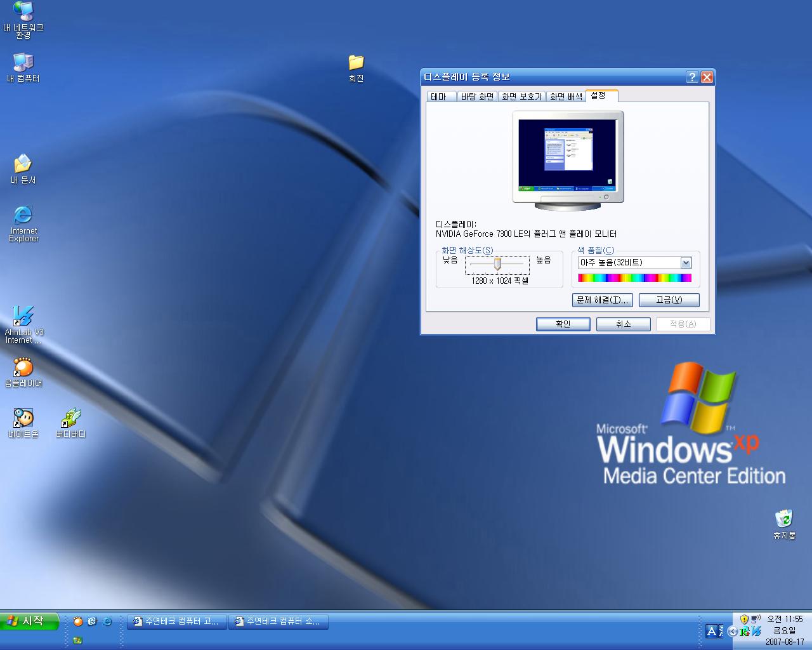Launch 곰플레이어 from the quick launch bar
The width and height of the screenshot is (812, 650).
tap(78, 621)
